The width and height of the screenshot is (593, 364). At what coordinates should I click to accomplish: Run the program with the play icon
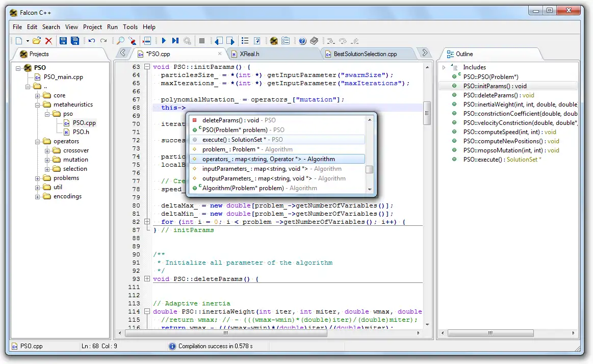pyautogui.click(x=164, y=41)
